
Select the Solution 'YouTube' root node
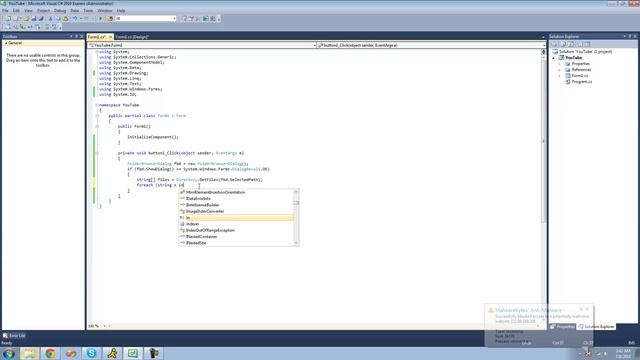click(x=585, y=52)
